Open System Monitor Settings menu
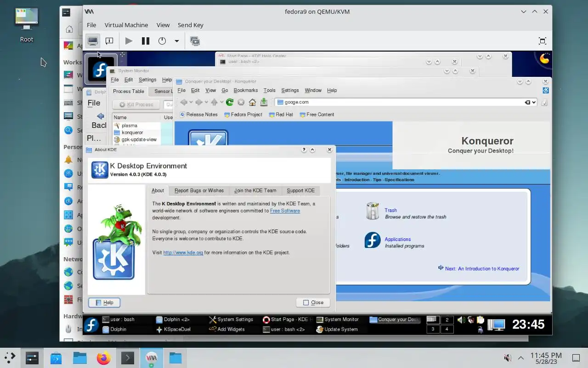Viewport: 588px width, 368px height. (x=147, y=80)
